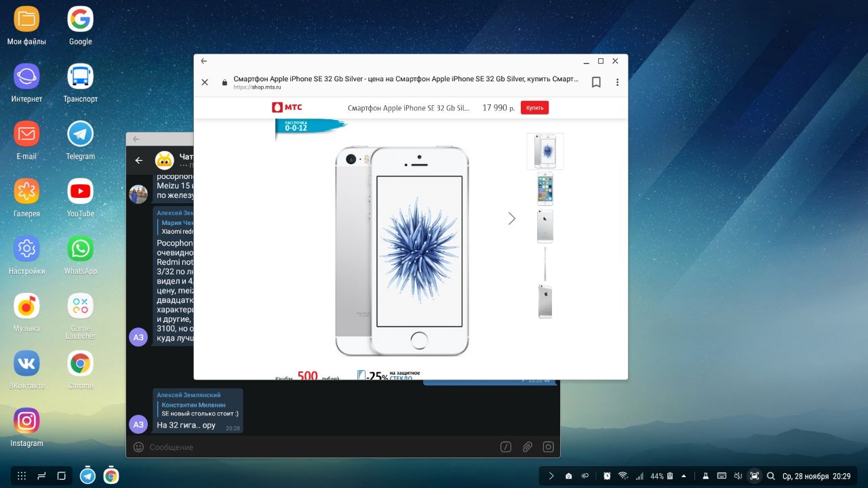Launch the Instagram desktop icon

26,427
